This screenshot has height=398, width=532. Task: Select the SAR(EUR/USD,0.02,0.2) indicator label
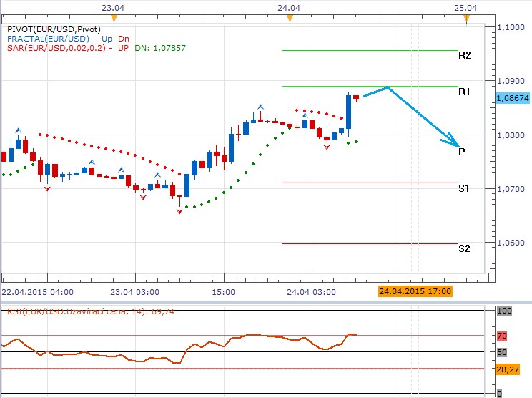click(x=56, y=48)
